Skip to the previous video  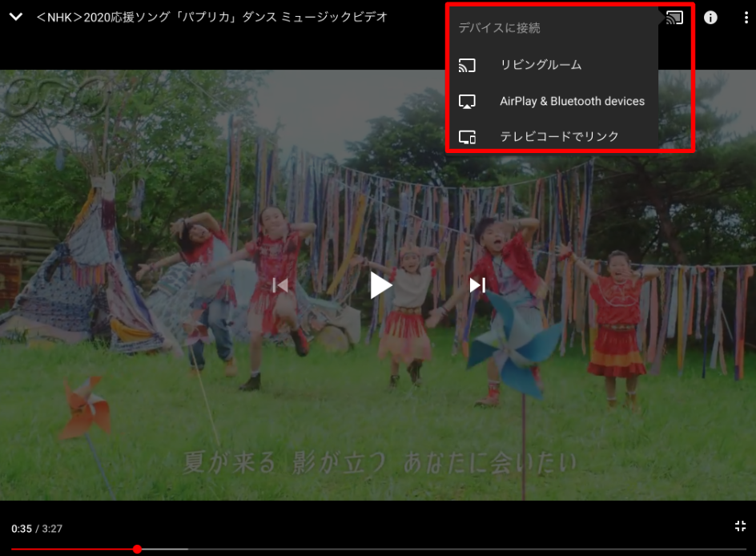coord(280,285)
